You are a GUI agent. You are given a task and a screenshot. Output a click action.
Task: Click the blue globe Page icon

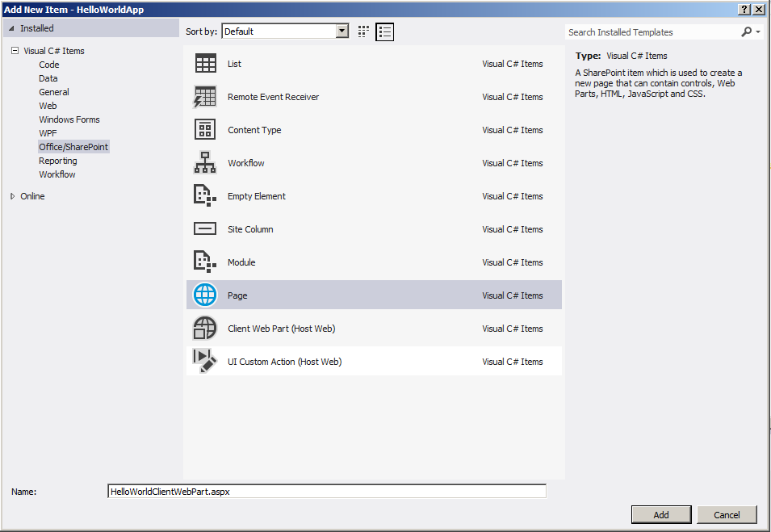click(205, 295)
